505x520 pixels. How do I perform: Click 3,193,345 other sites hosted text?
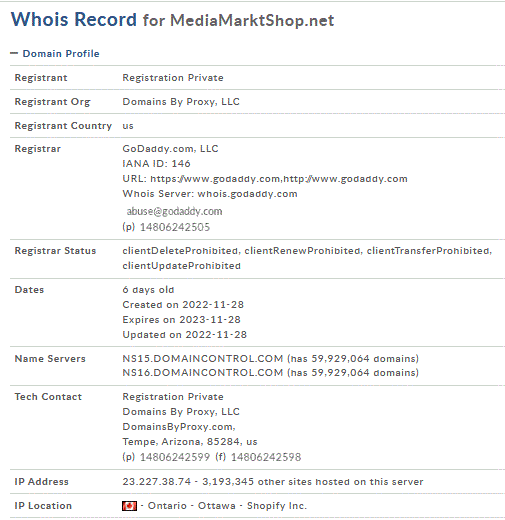pos(313,482)
